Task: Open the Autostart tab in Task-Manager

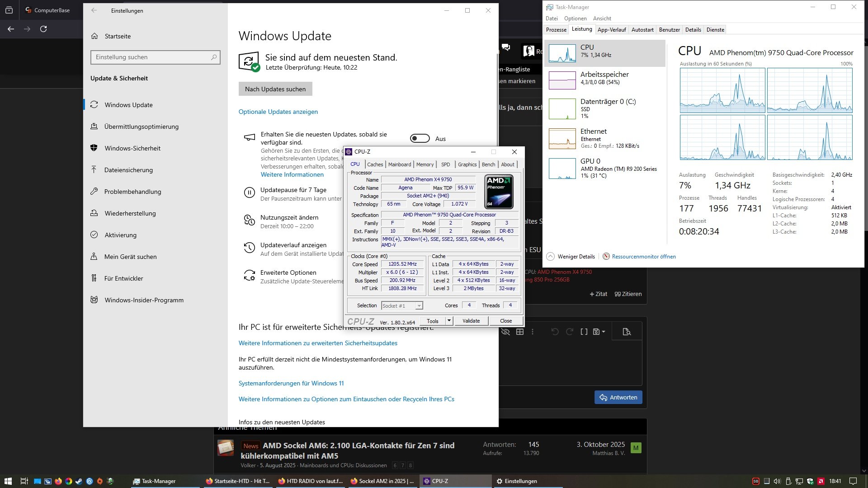Action: coord(642,30)
